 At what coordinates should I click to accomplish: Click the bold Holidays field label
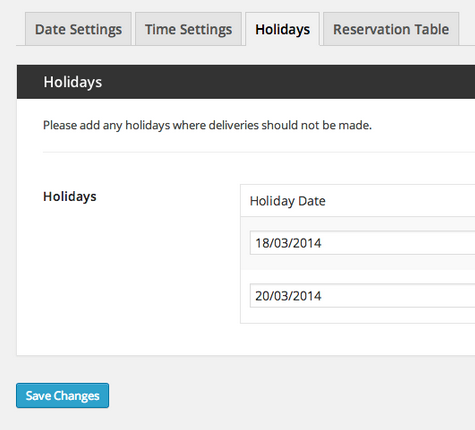click(x=70, y=196)
